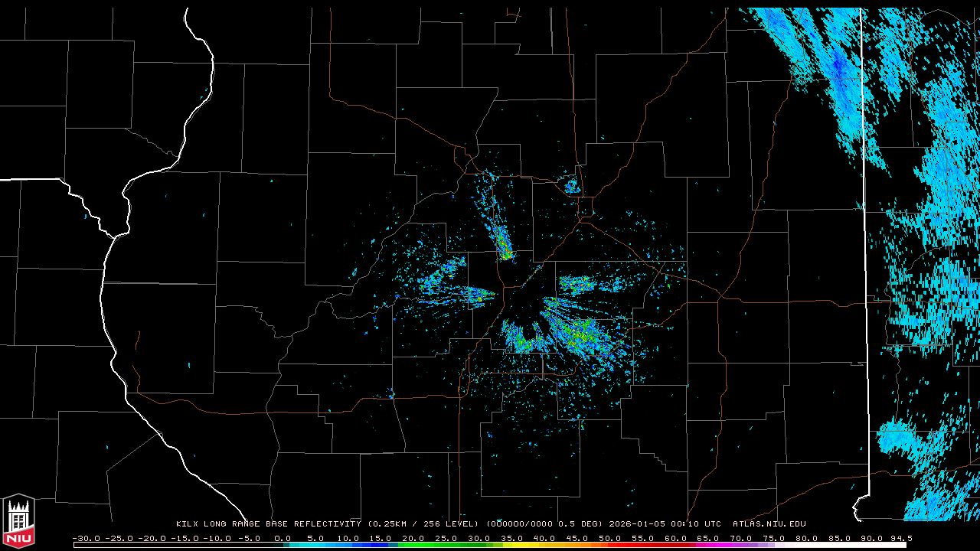Click the '00:10 UTC' timestamp text
980x551 pixels.
tap(696, 524)
